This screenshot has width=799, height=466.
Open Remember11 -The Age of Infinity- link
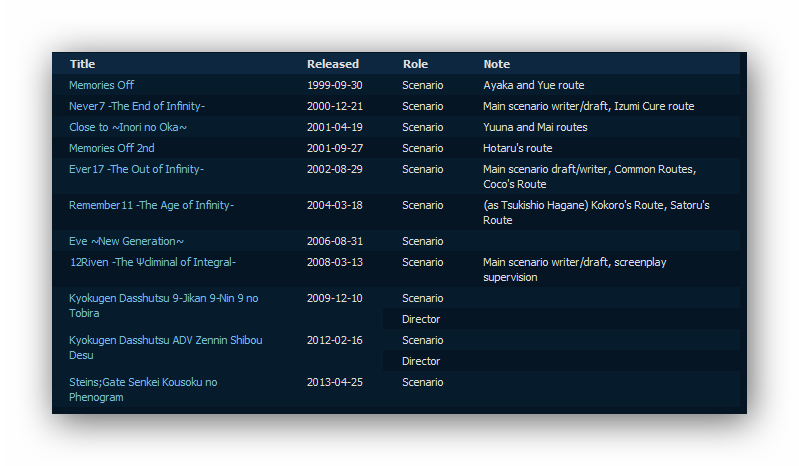[151, 205]
